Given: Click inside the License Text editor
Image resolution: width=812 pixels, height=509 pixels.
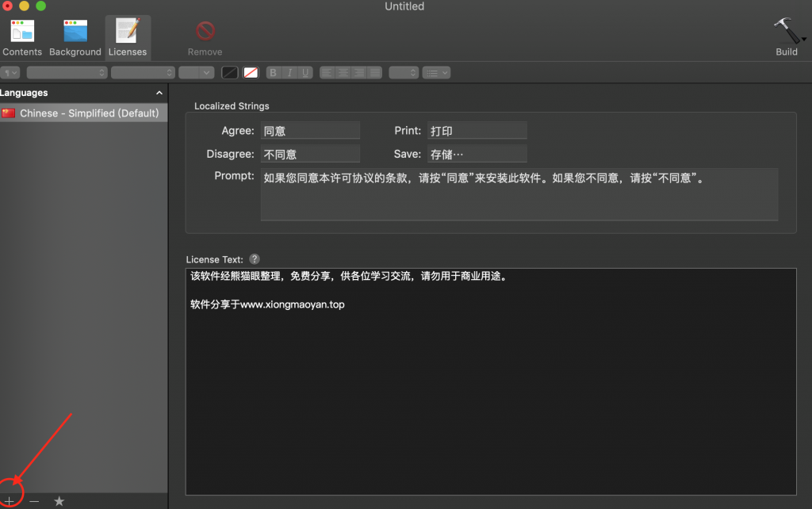Looking at the screenshot, I should (x=491, y=381).
